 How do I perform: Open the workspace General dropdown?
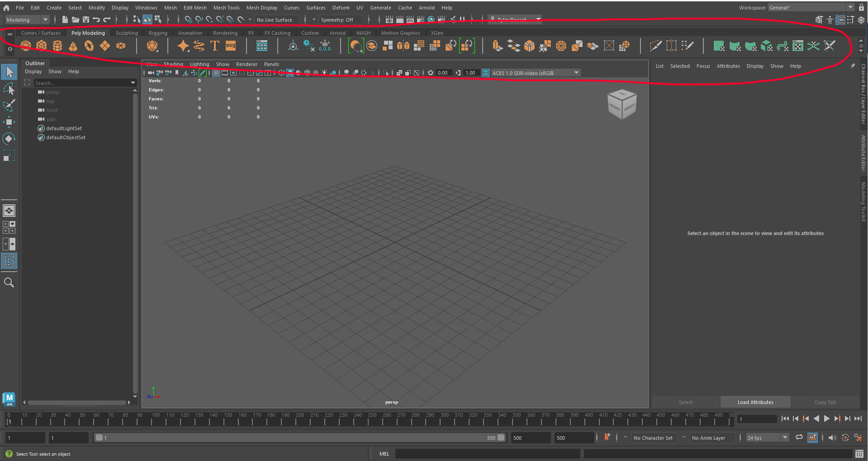click(x=811, y=7)
